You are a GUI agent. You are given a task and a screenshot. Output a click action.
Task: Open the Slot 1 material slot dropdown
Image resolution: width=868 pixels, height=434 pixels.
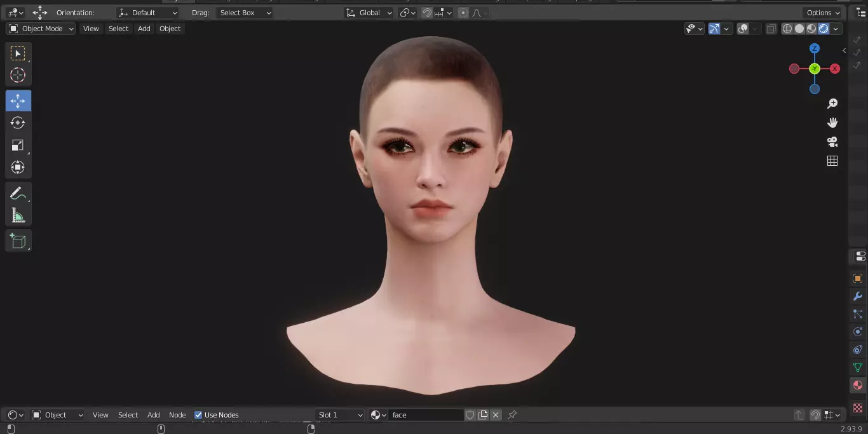(341, 415)
